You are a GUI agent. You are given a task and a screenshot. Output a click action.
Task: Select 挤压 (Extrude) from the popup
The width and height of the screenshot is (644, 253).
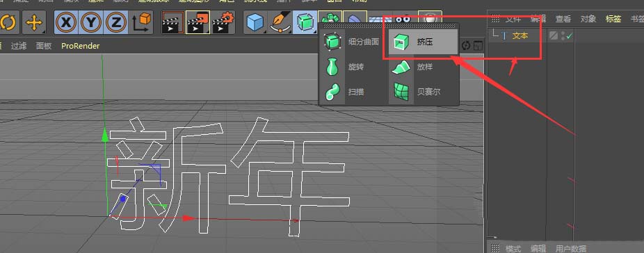[423, 42]
